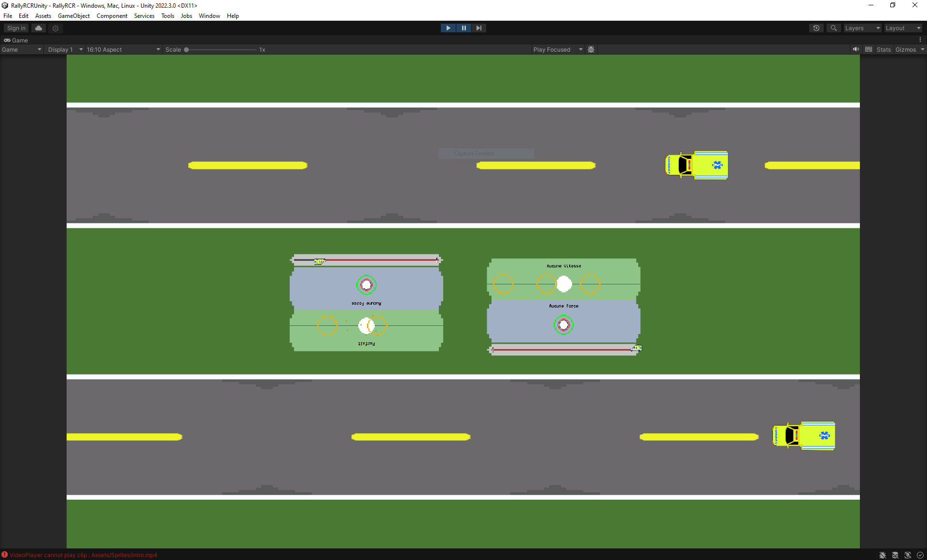The height and width of the screenshot is (560, 927).
Task: Open the Play Focused dropdown
Action: pos(558,49)
